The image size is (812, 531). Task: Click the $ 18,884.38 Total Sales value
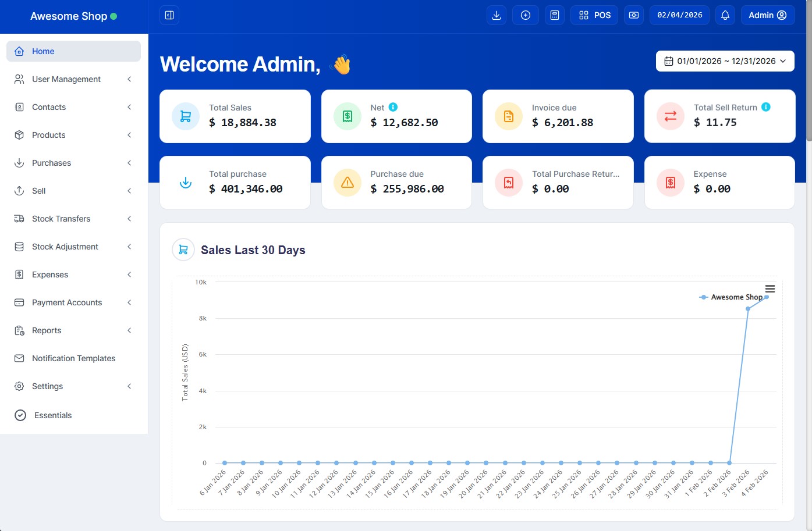pos(243,123)
